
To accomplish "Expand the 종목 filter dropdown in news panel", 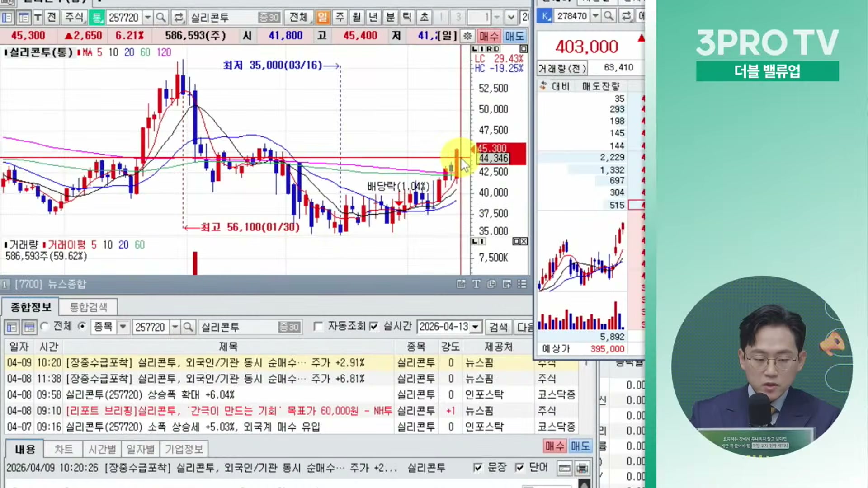I will 123,327.
